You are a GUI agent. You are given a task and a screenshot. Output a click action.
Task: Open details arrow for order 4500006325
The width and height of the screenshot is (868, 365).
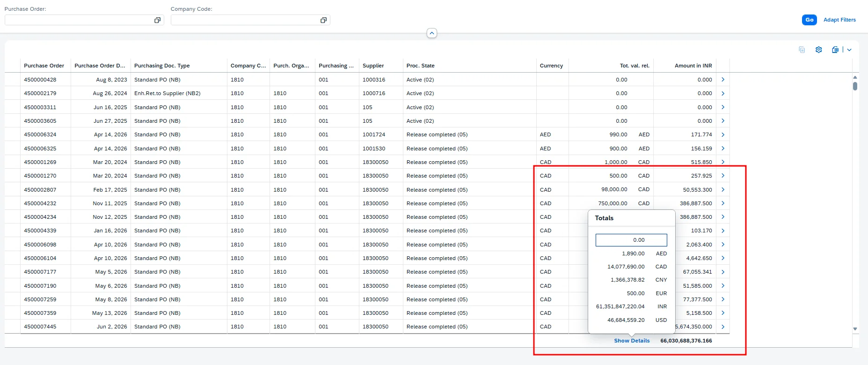[x=723, y=149]
